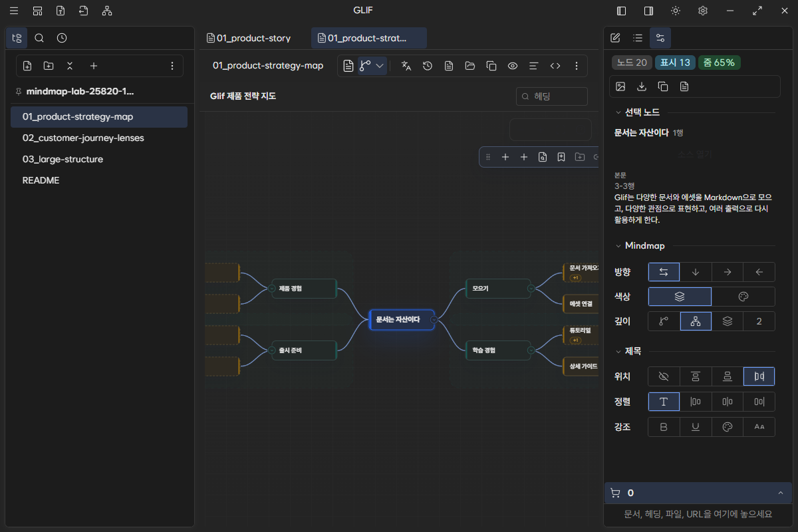Click the layout panels icon in title bar

37,11
